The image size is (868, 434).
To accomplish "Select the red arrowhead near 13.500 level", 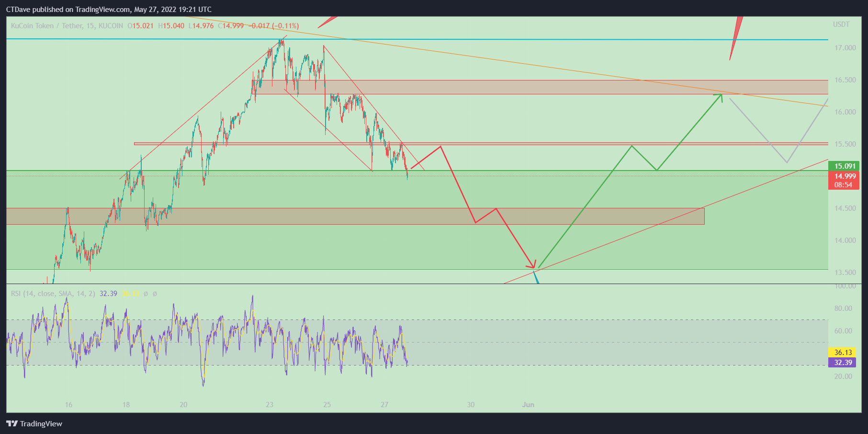I will (531, 263).
